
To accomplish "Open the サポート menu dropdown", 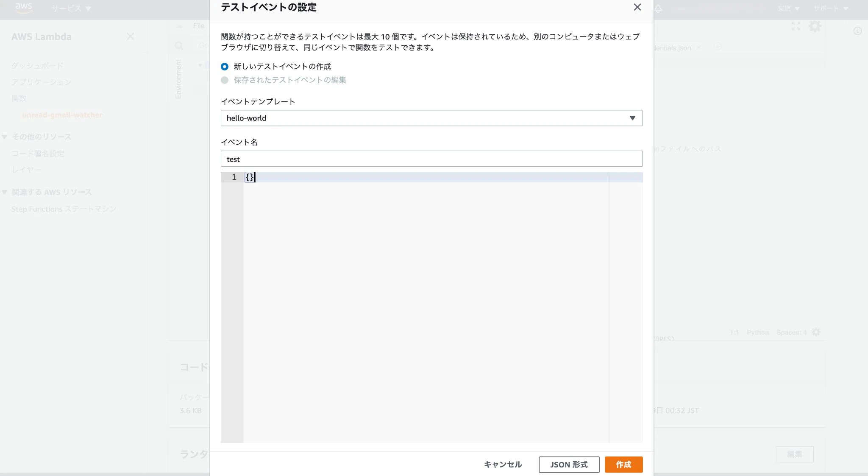I will click(x=831, y=8).
